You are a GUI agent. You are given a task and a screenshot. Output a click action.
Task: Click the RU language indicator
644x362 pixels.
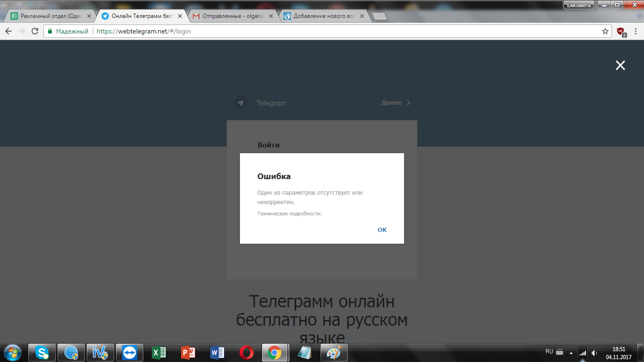[549, 352]
